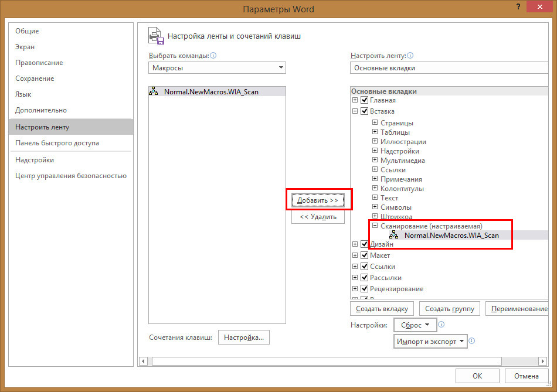The width and height of the screenshot is (557, 392).
Task: Click the ribbon customization printer icon
Action: (157, 36)
